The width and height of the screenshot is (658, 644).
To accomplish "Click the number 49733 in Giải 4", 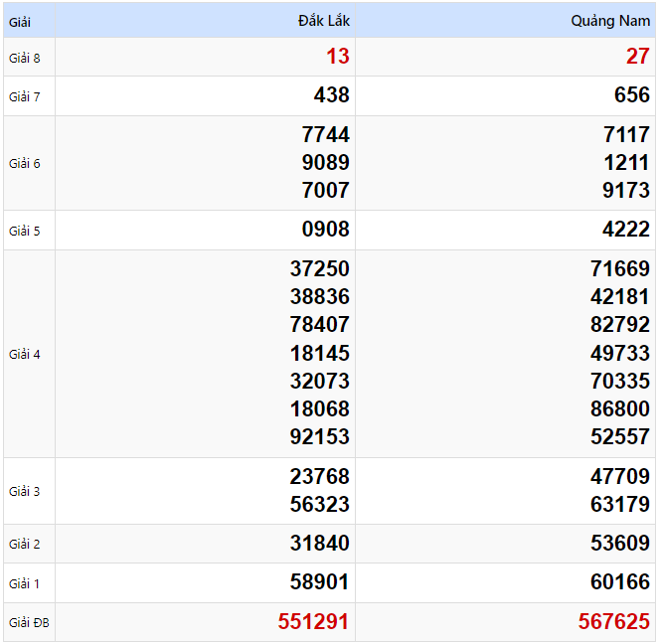I will click(619, 353).
